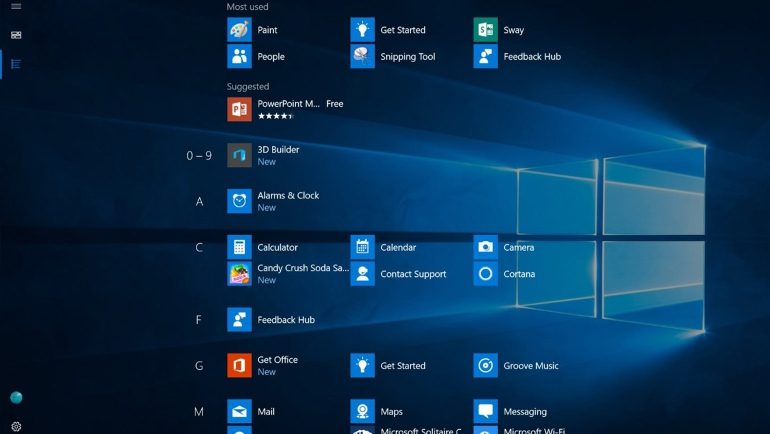Open 3D Builder app
Screen dimensions: 770x434
(239, 155)
